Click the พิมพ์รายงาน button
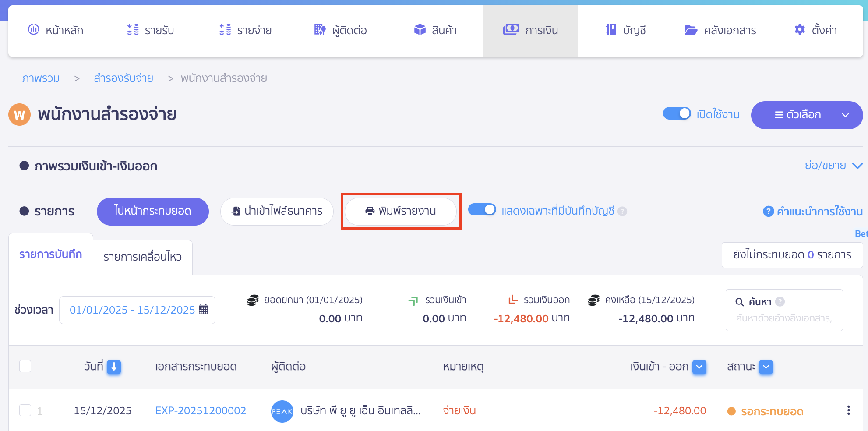868x431 pixels. [x=401, y=211]
